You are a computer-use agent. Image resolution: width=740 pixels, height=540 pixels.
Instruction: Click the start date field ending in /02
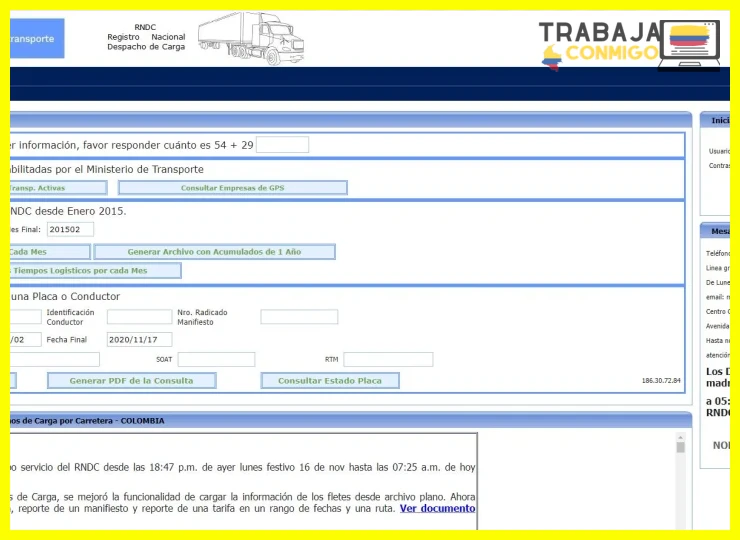26,339
